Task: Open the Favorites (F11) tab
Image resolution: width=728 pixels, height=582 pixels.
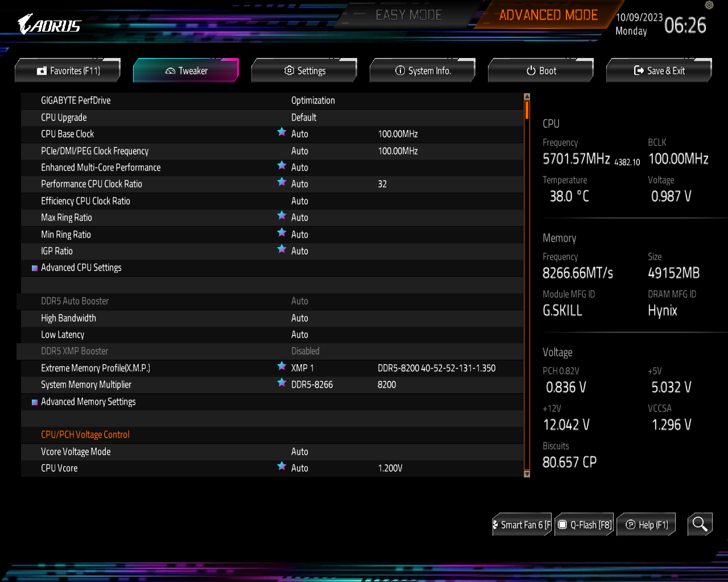Action: (x=68, y=70)
